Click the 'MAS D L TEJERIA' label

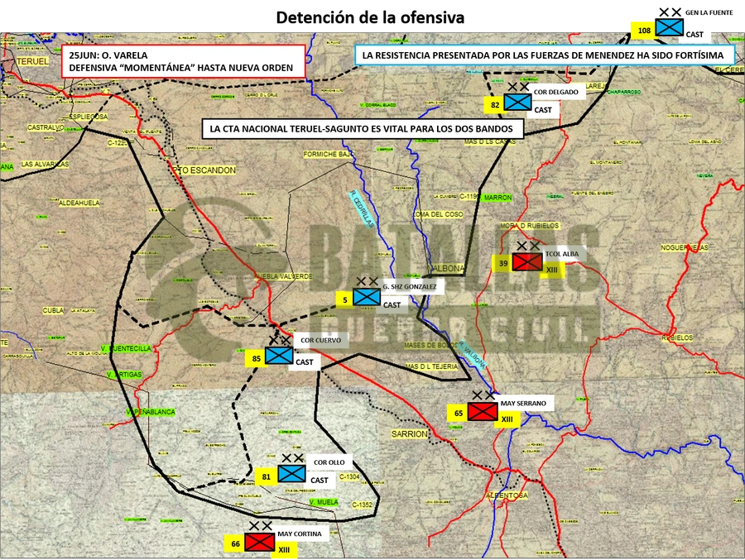pyautogui.click(x=432, y=366)
